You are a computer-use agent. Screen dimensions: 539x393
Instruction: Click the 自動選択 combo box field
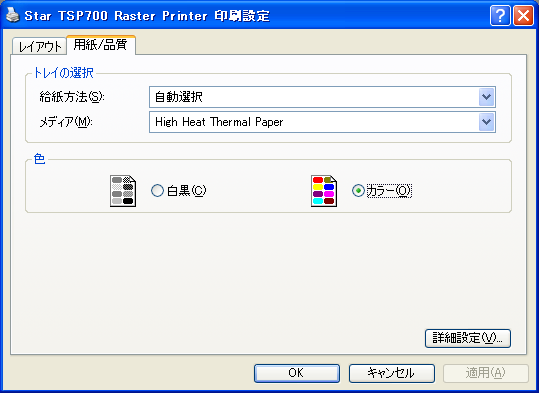[x=322, y=97]
